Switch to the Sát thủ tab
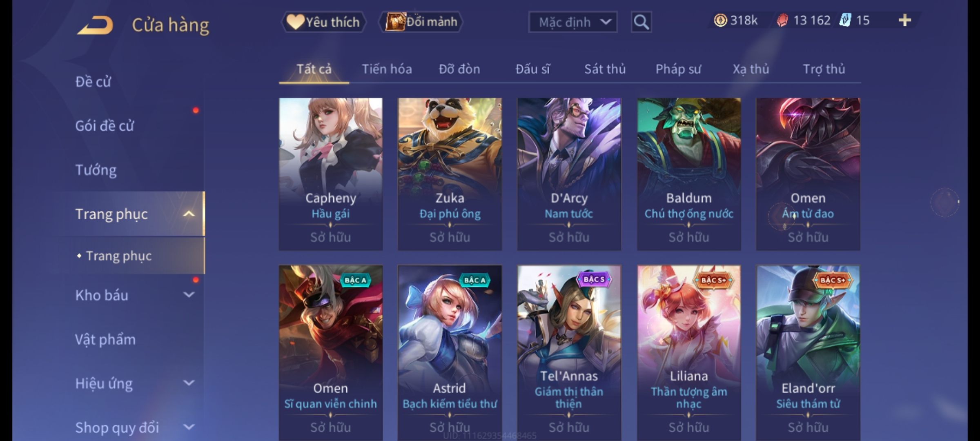 tap(605, 69)
